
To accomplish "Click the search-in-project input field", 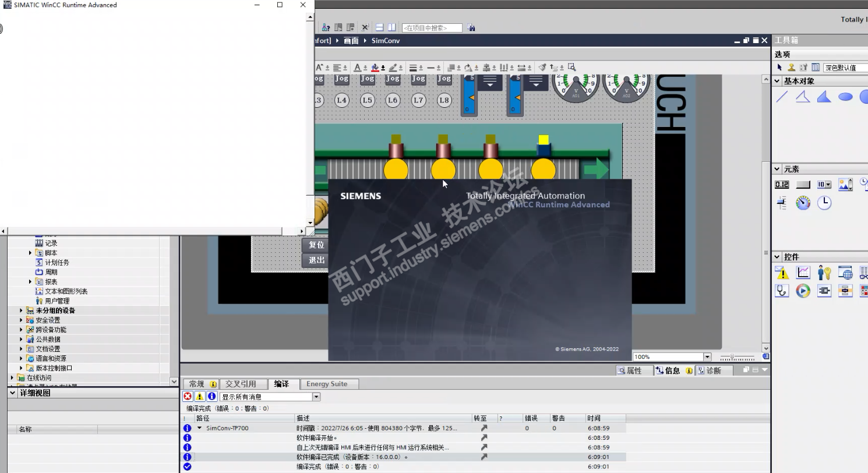I will click(x=432, y=28).
